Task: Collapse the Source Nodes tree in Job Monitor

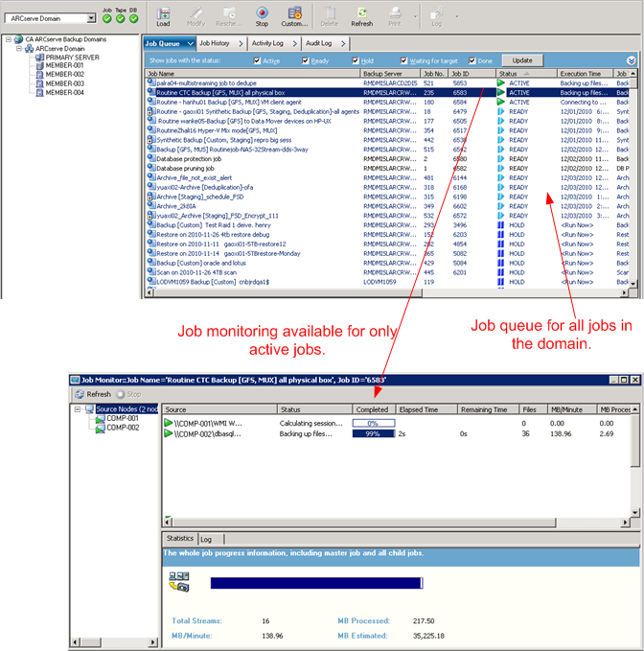Action: (x=78, y=410)
